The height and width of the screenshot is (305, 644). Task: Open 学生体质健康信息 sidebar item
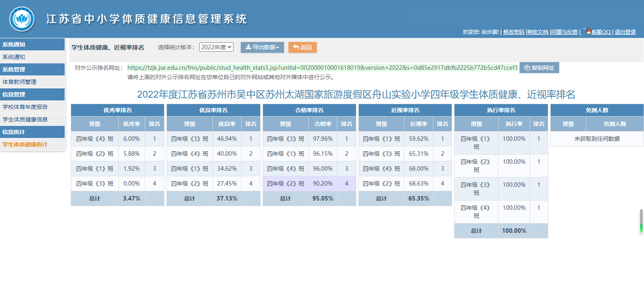point(32,119)
